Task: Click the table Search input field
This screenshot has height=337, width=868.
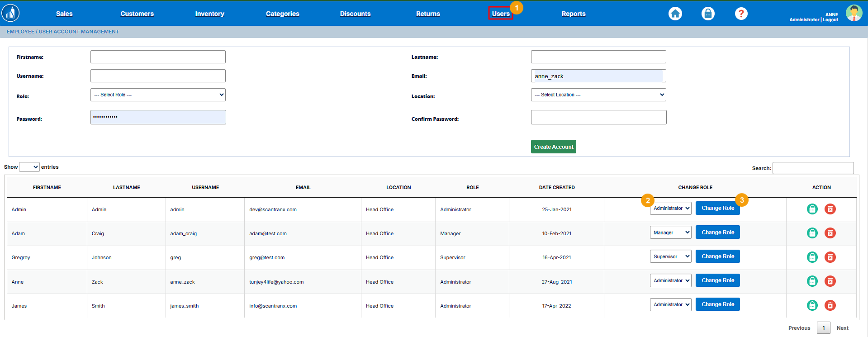Action: point(813,168)
